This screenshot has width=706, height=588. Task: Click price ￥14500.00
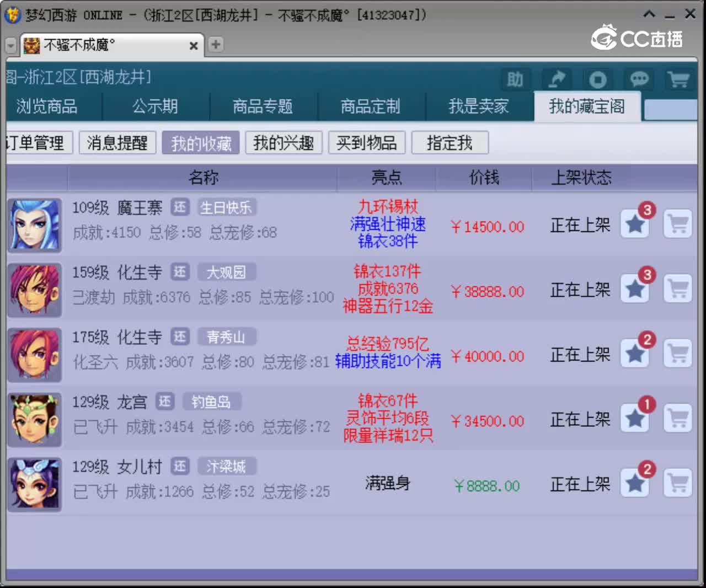click(487, 227)
